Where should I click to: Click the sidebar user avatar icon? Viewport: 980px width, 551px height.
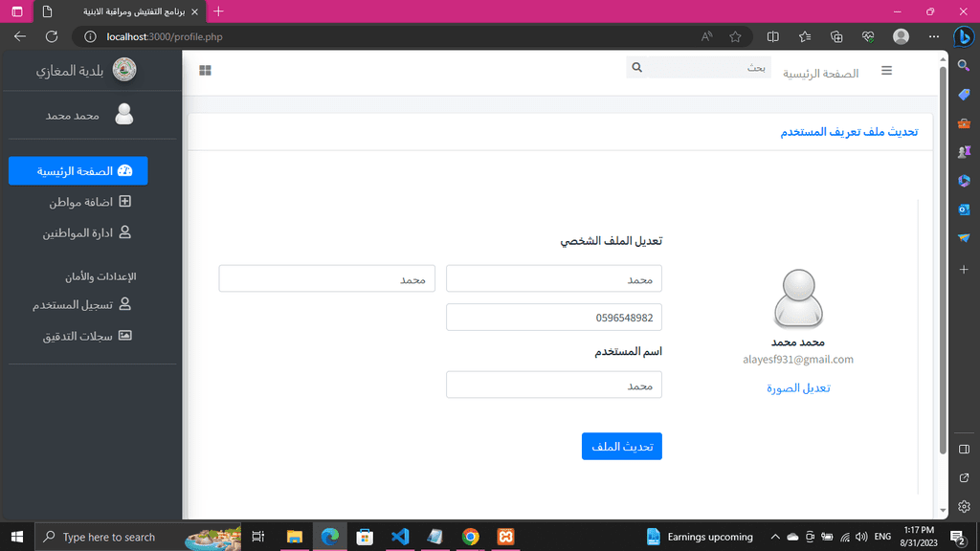coord(123,115)
